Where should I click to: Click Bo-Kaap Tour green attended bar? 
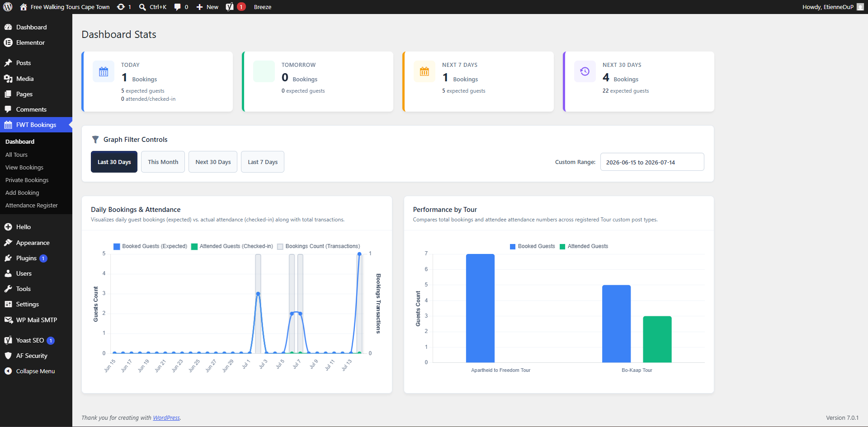(657, 339)
